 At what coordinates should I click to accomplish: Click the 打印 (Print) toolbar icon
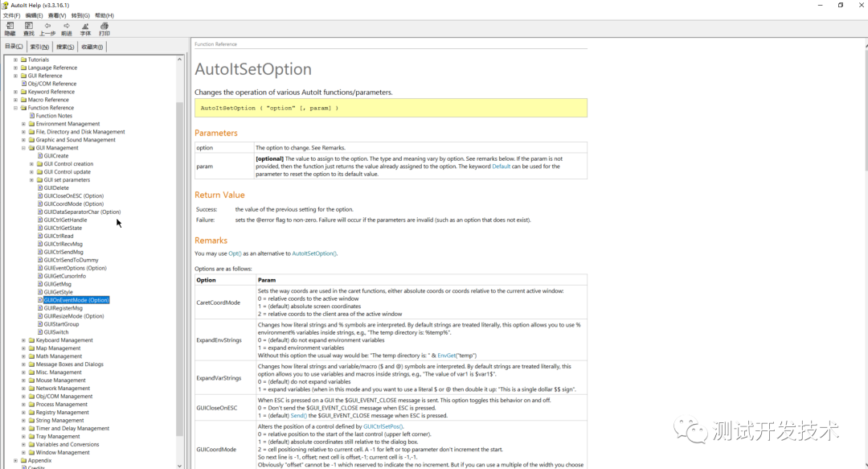coord(104,27)
